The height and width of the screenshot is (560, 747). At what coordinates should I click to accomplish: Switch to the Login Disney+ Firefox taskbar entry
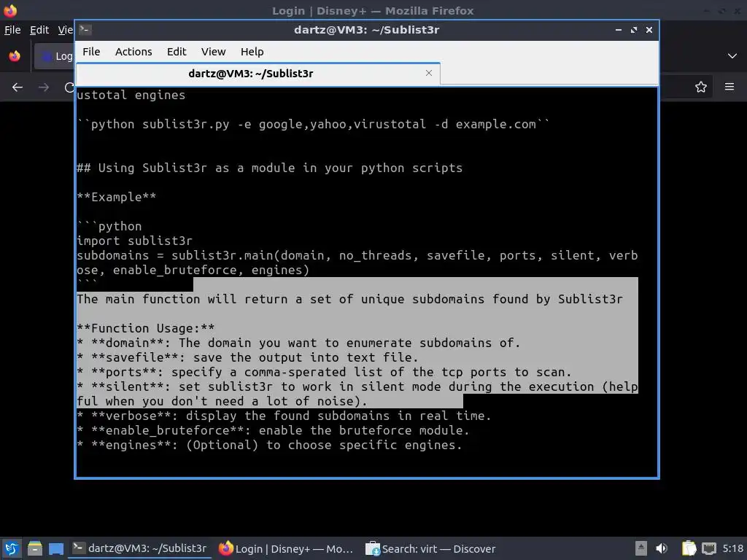click(286, 548)
